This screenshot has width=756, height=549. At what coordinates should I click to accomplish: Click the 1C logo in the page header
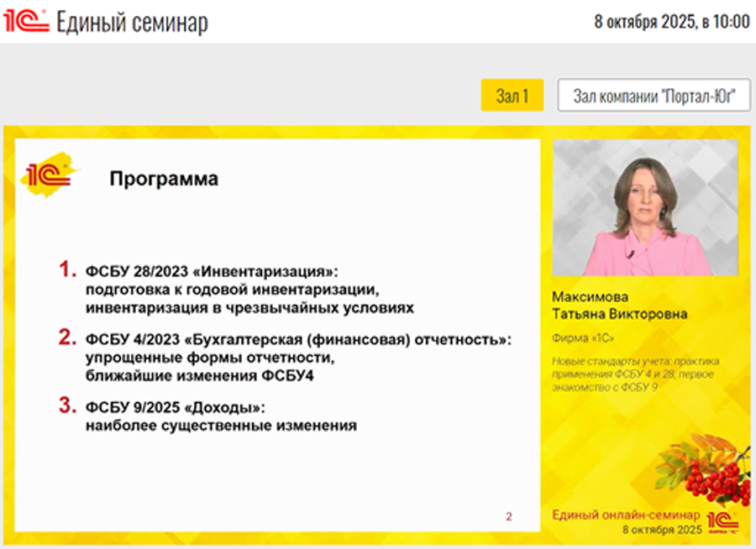click(26, 22)
